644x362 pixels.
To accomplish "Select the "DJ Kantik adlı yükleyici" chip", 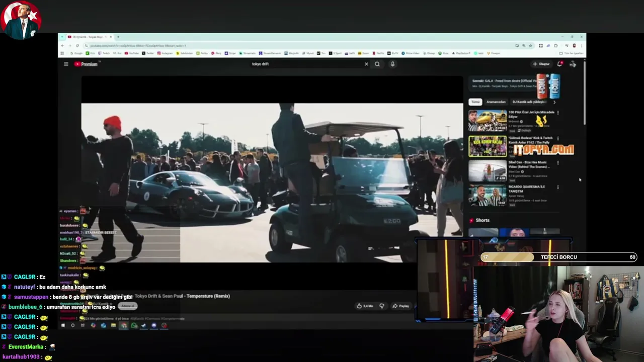I will click(x=530, y=102).
